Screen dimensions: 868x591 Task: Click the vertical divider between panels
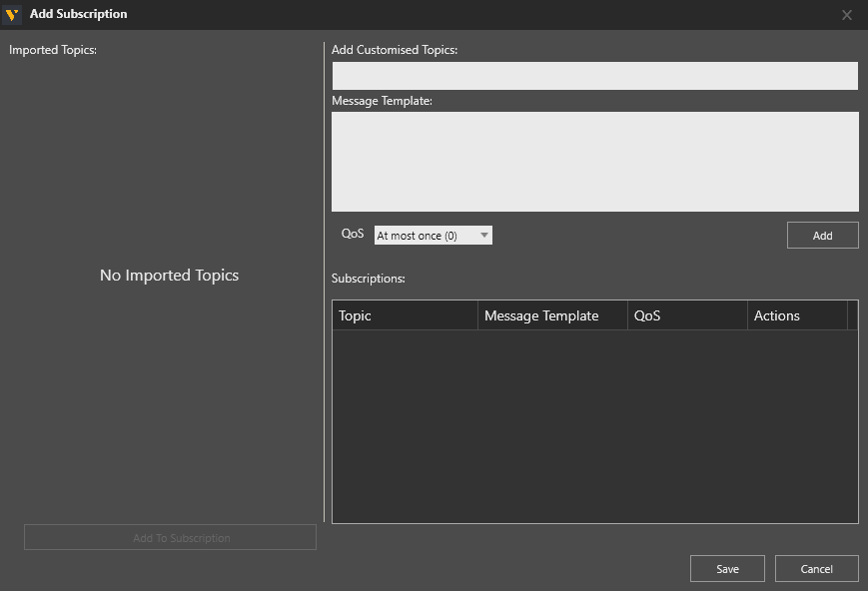(325, 280)
